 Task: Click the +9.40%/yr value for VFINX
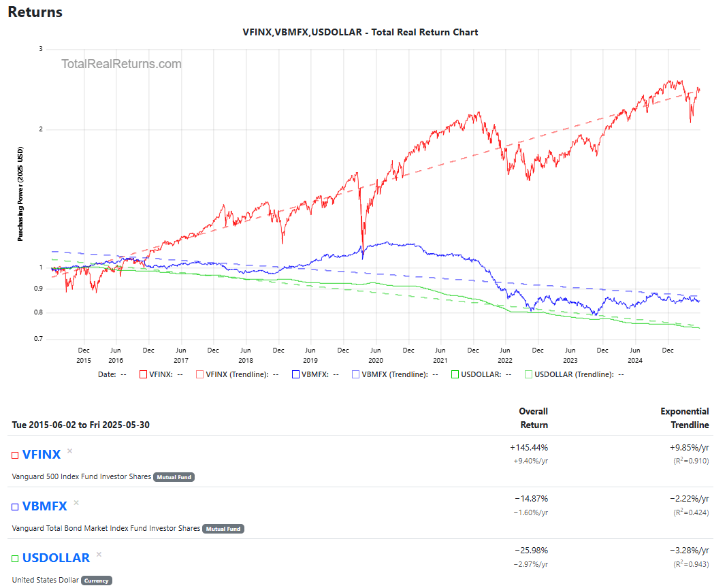[530, 461]
